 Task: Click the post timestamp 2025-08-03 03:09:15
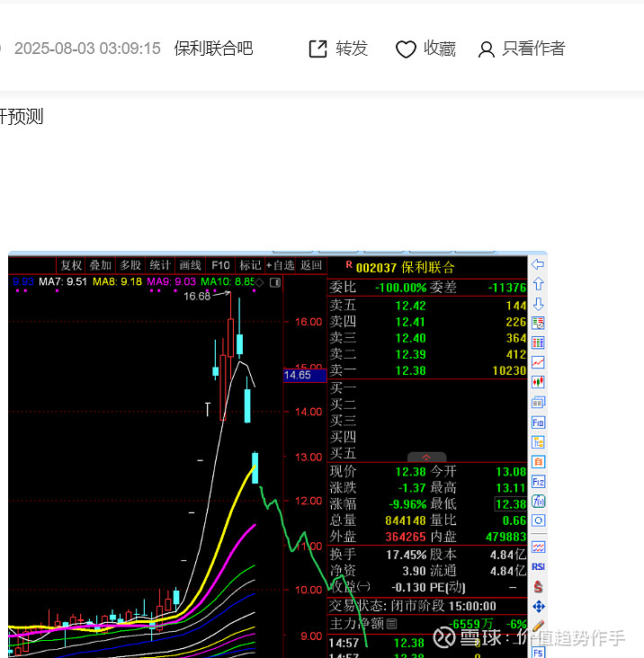tap(87, 49)
